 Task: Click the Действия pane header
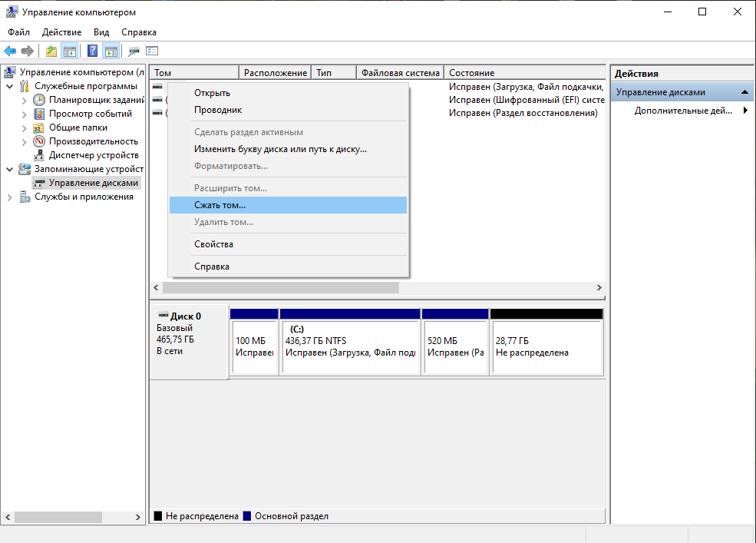click(682, 74)
